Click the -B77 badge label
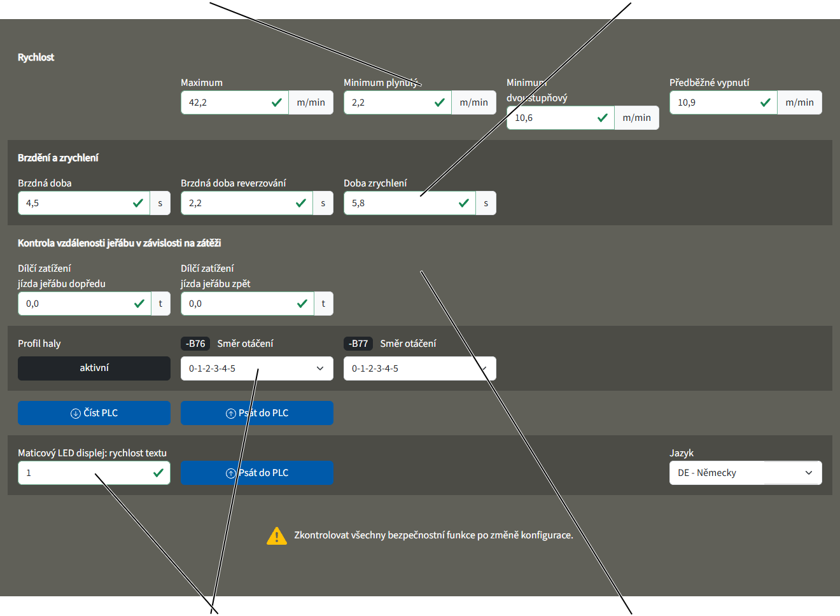 tap(358, 344)
